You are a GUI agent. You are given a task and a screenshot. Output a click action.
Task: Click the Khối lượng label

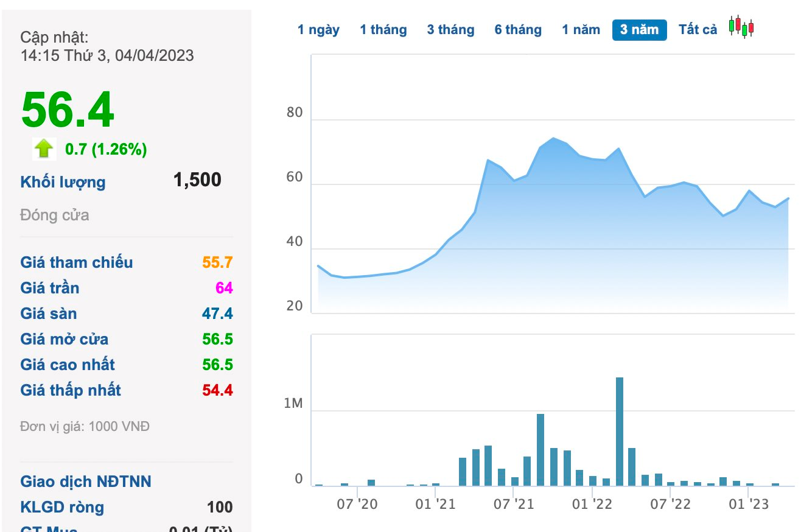click(63, 182)
